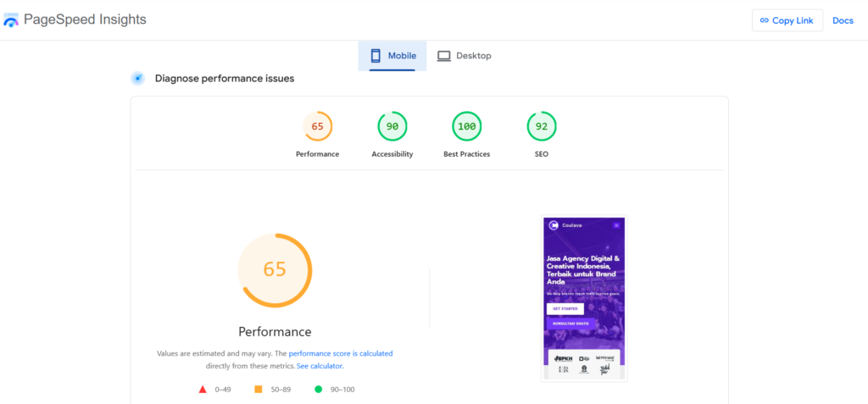Click the mobile phone icon in tab
868x404 pixels.
(376, 56)
